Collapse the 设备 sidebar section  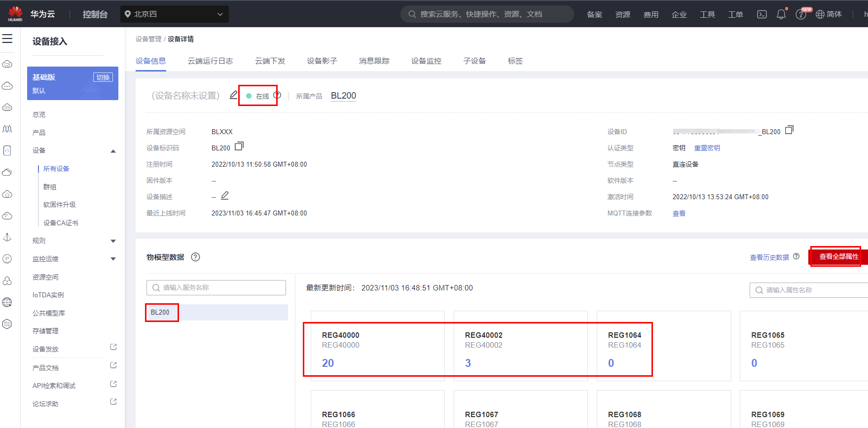(113, 151)
